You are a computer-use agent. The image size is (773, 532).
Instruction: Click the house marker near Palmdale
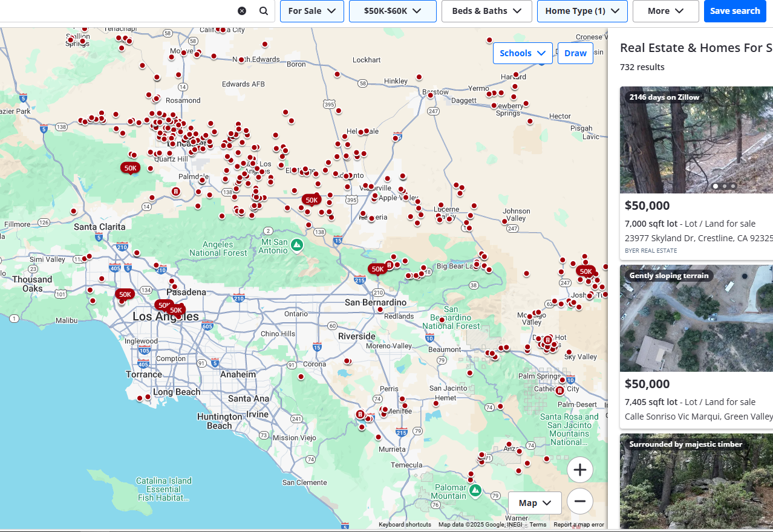[175, 192]
